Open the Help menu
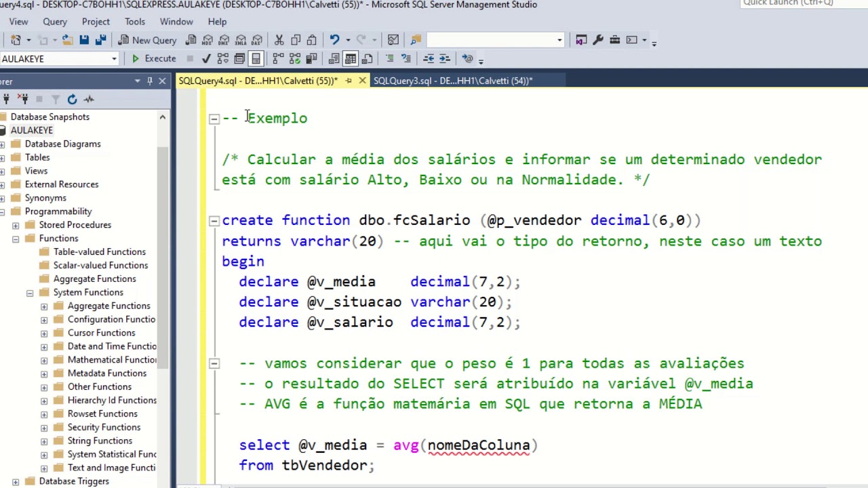 pyautogui.click(x=217, y=22)
